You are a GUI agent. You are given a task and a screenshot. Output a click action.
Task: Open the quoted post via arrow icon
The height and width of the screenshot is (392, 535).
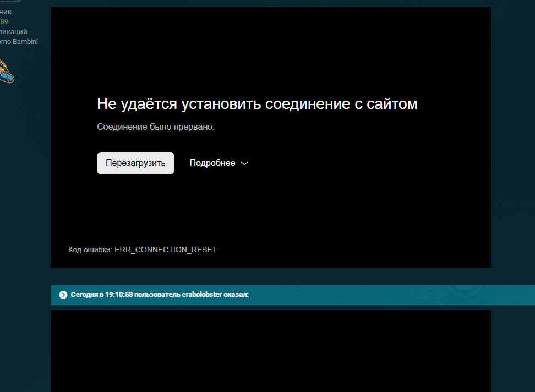(63, 295)
